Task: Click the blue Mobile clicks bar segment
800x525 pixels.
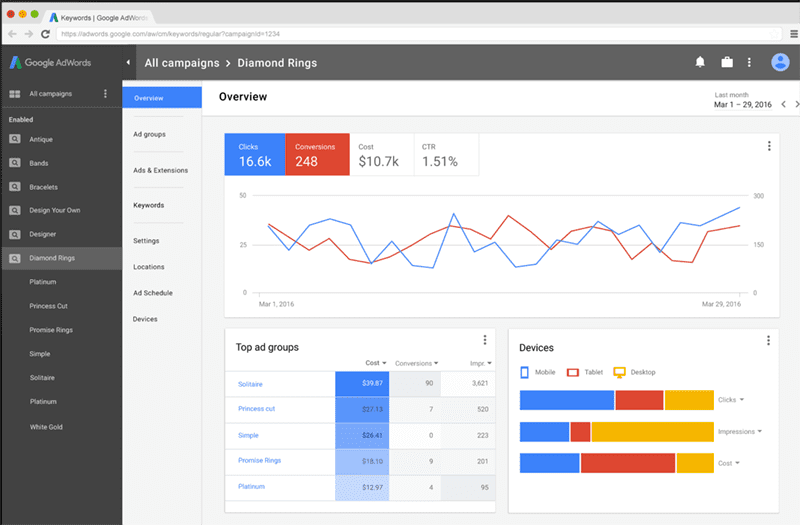Action: pos(566,400)
